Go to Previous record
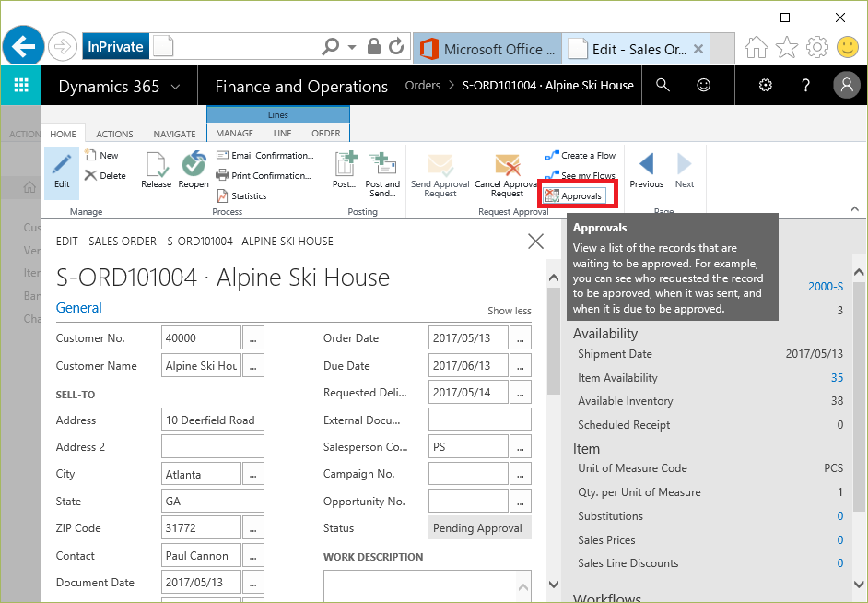The width and height of the screenshot is (868, 603). click(646, 171)
